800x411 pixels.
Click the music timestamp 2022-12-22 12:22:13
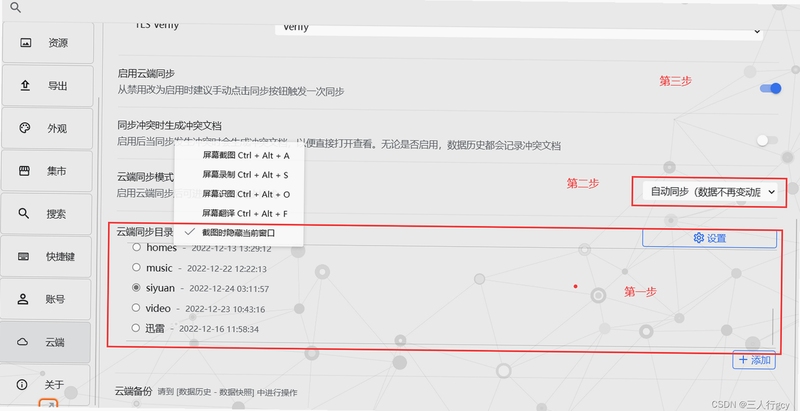227,269
